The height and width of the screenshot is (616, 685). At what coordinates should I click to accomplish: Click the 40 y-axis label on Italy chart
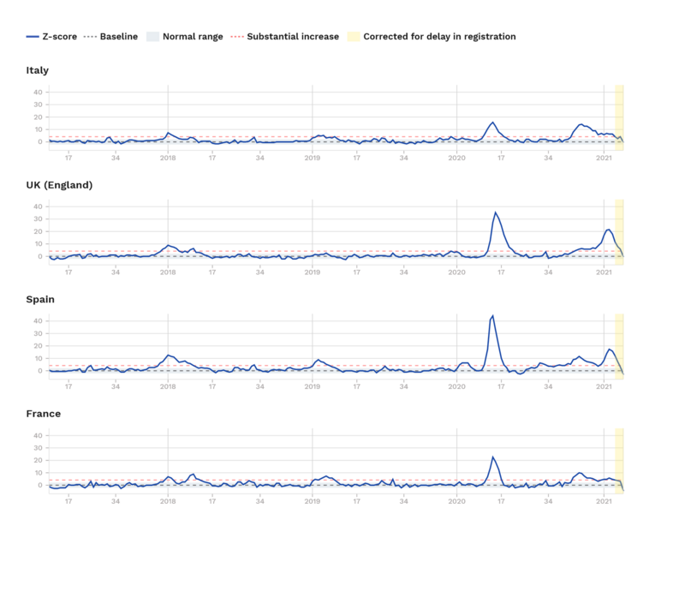[x=38, y=93]
